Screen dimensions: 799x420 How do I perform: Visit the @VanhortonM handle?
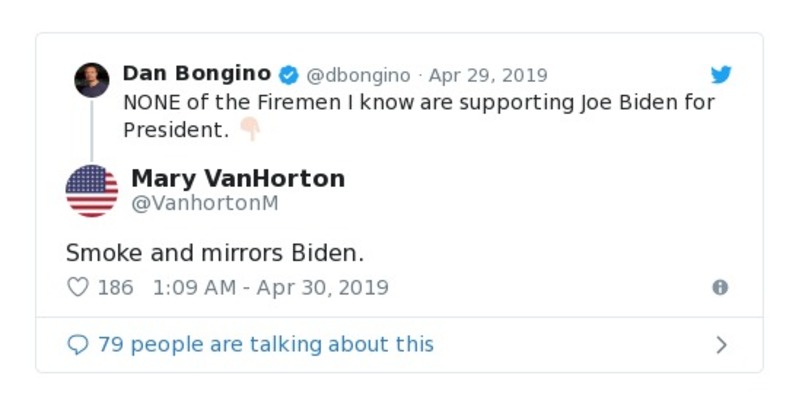[205, 204]
